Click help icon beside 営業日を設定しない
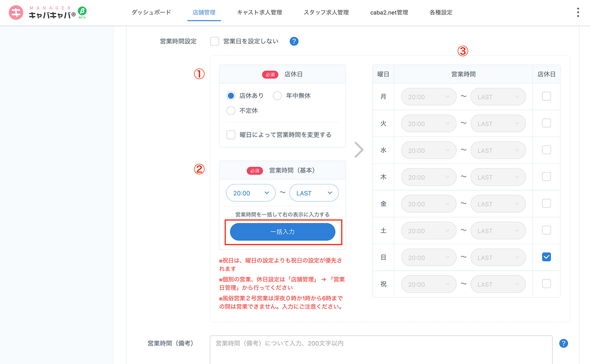 point(294,41)
